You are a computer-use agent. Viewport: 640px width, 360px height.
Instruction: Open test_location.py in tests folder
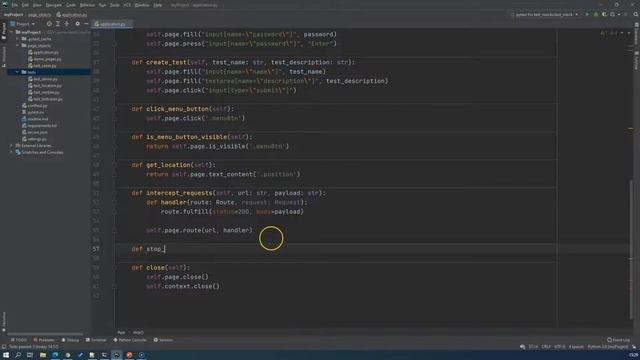44,86
